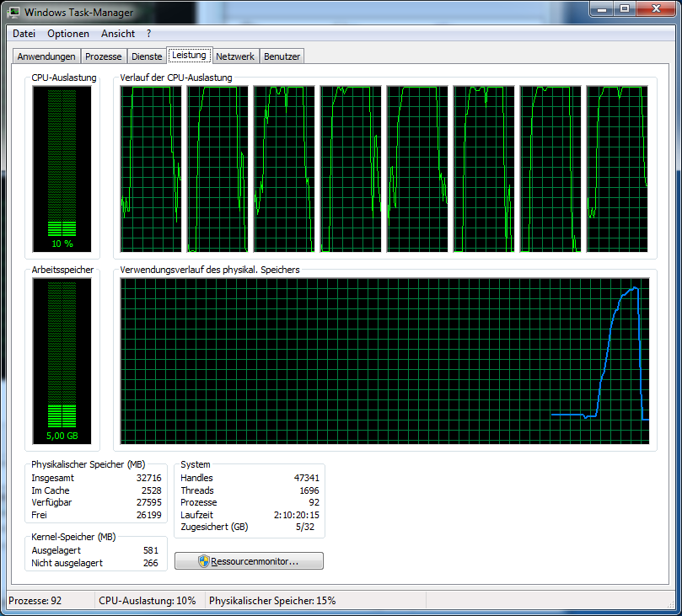Image resolution: width=682 pixels, height=616 pixels.
Task: Click the physical memory usage history graph
Action: point(385,361)
